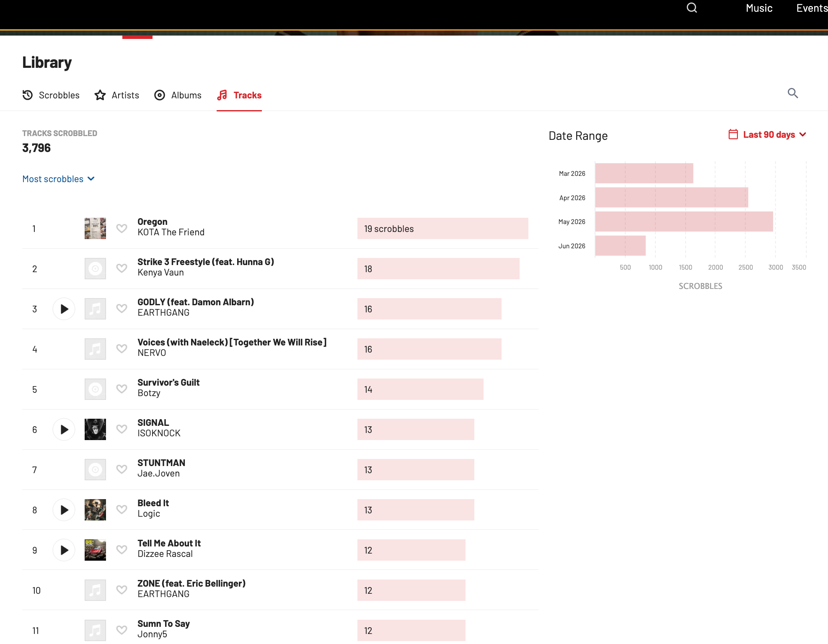Open GODLY placeholder cover art
The width and height of the screenshot is (828, 644).
(x=95, y=309)
